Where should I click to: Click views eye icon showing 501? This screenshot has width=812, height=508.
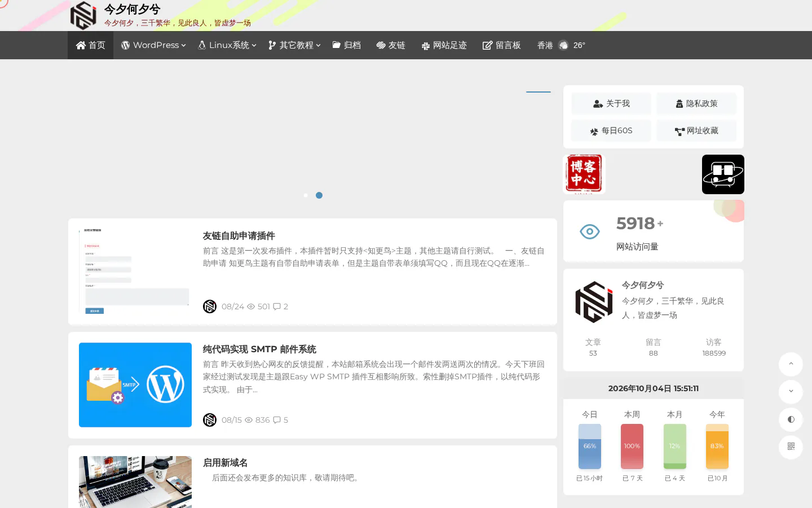pos(251,306)
